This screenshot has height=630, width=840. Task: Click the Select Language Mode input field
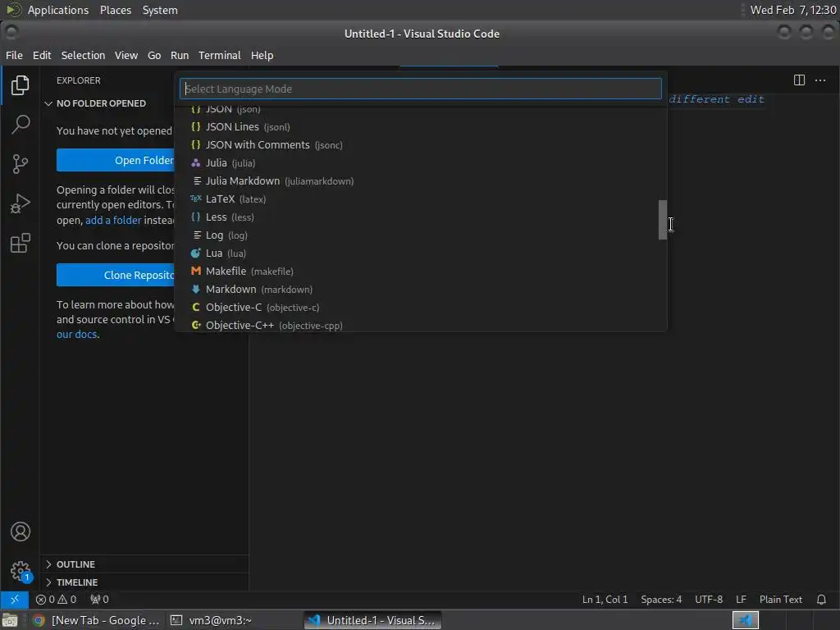tap(421, 89)
